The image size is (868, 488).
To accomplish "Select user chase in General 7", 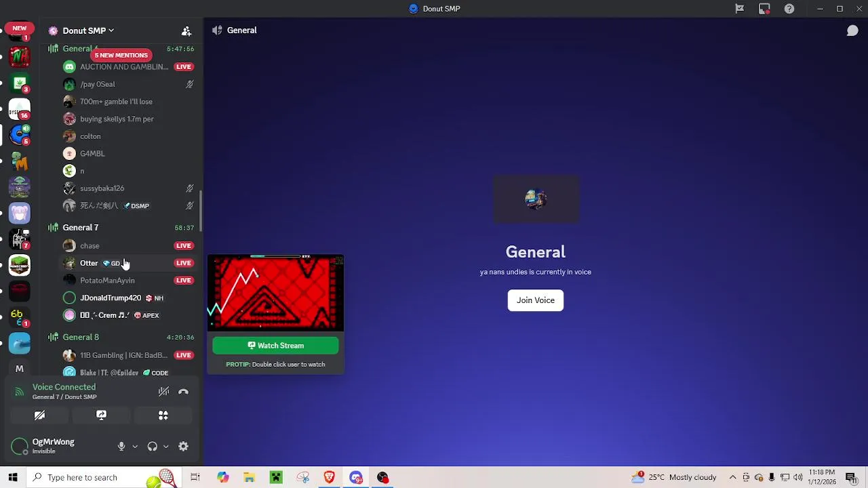I will [x=90, y=246].
